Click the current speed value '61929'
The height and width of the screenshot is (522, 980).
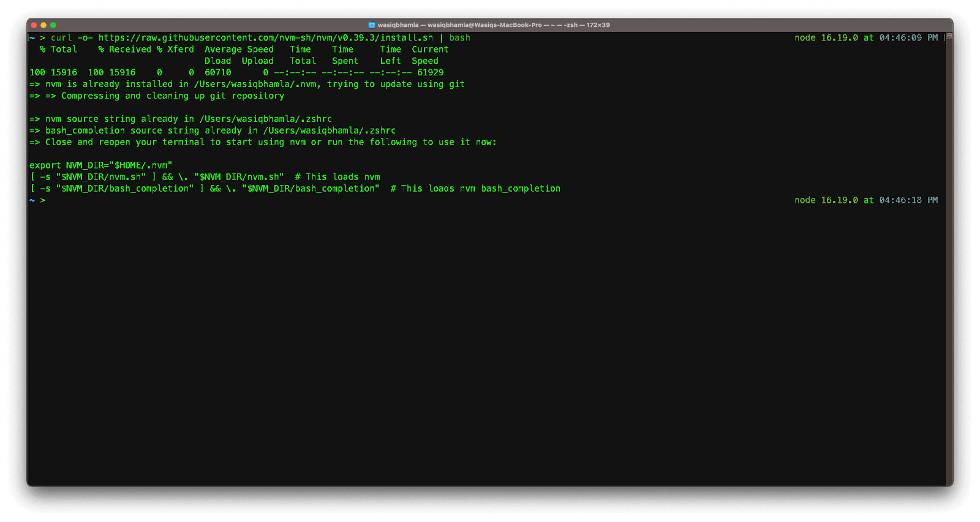[431, 73]
